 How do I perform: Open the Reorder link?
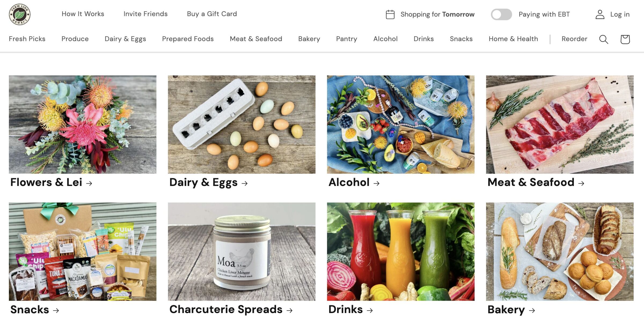tap(574, 39)
